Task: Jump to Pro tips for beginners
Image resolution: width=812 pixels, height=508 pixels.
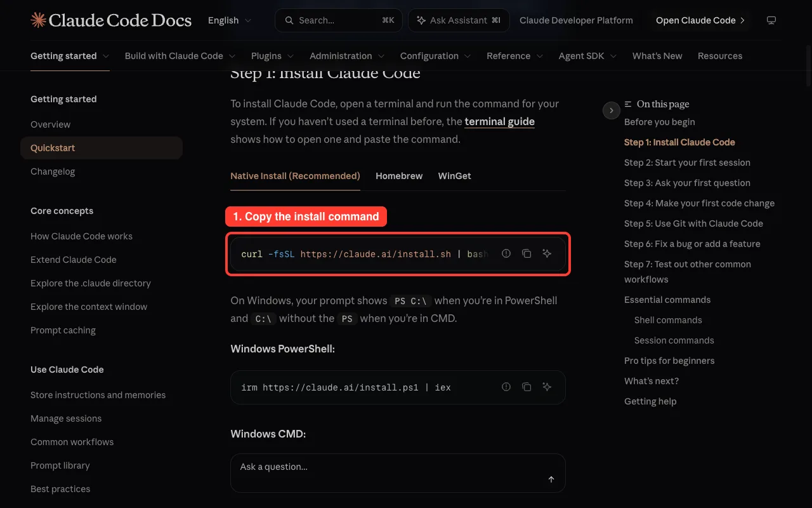Action: pos(669,361)
